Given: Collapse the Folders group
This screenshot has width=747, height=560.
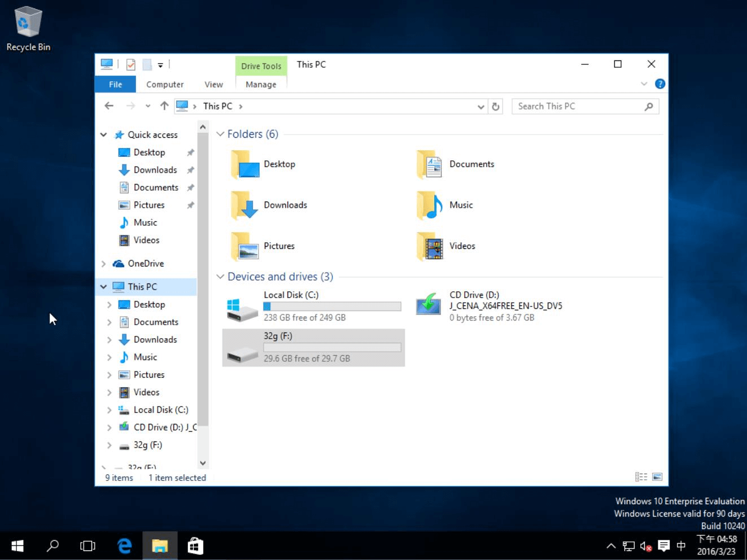Looking at the screenshot, I should (x=220, y=134).
